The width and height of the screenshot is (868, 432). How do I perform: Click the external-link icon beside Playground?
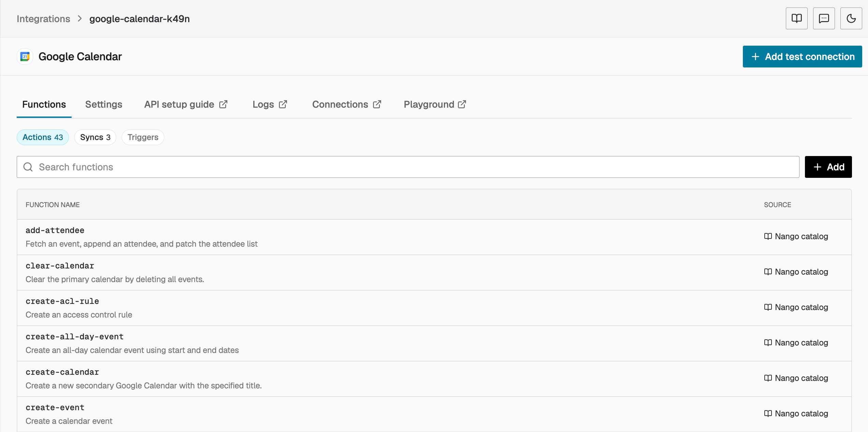tap(462, 104)
